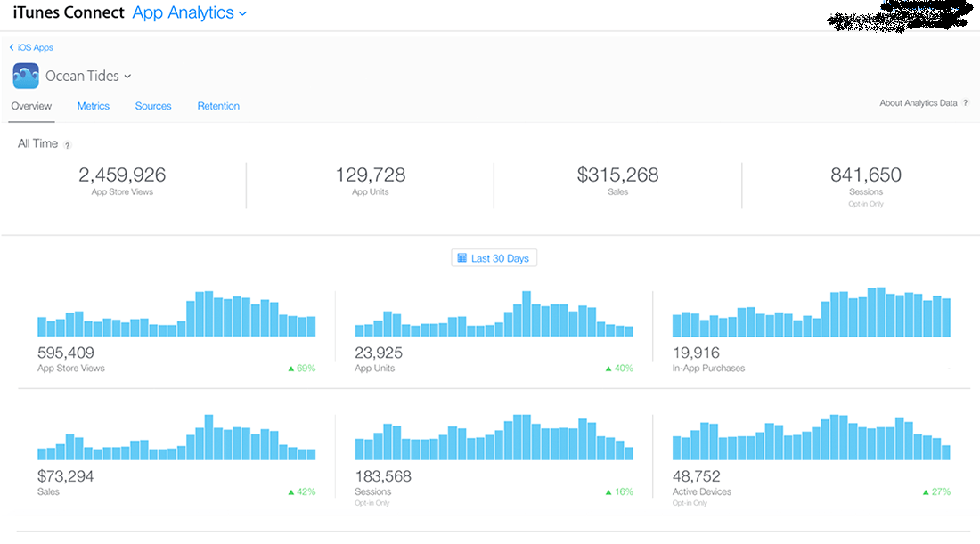
Task: Click the About Analytics Data help icon
Action: point(965,103)
